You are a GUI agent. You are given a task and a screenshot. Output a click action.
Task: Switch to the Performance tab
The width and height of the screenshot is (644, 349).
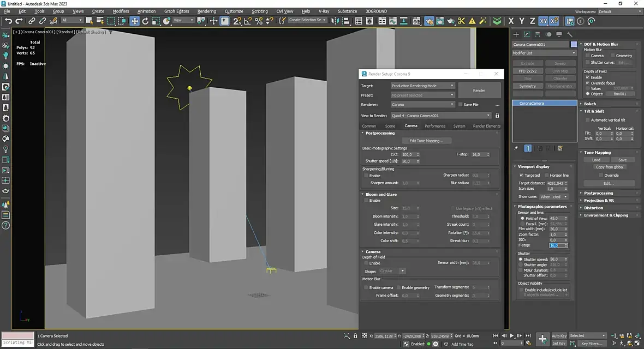pyautogui.click(x=435, y=126)
